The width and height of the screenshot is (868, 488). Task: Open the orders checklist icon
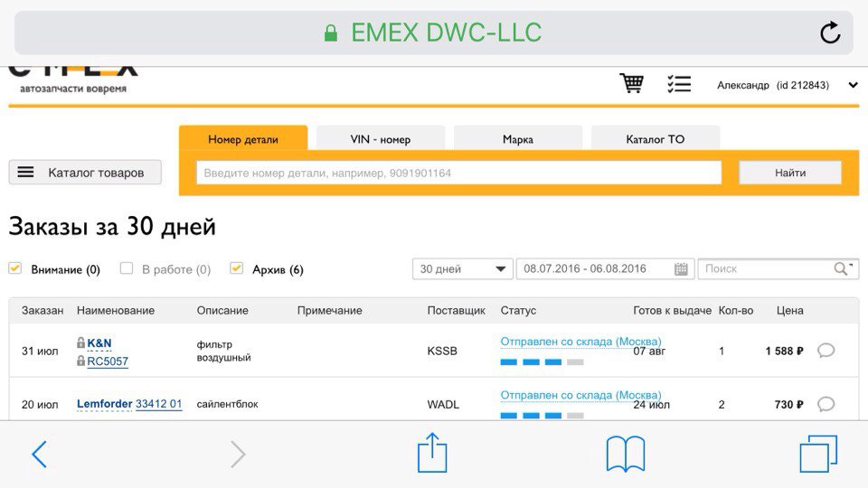pos(679,84)
